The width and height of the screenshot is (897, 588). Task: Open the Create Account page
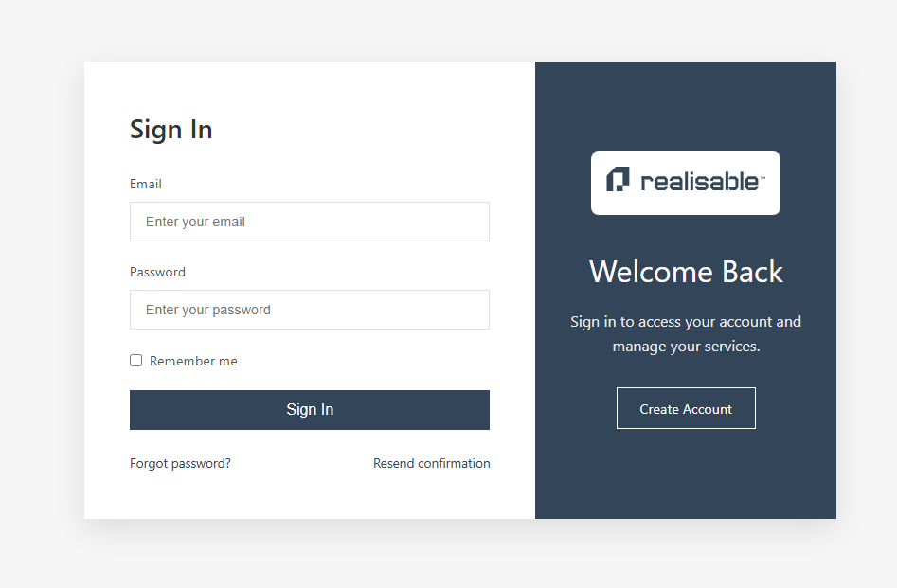686,409
